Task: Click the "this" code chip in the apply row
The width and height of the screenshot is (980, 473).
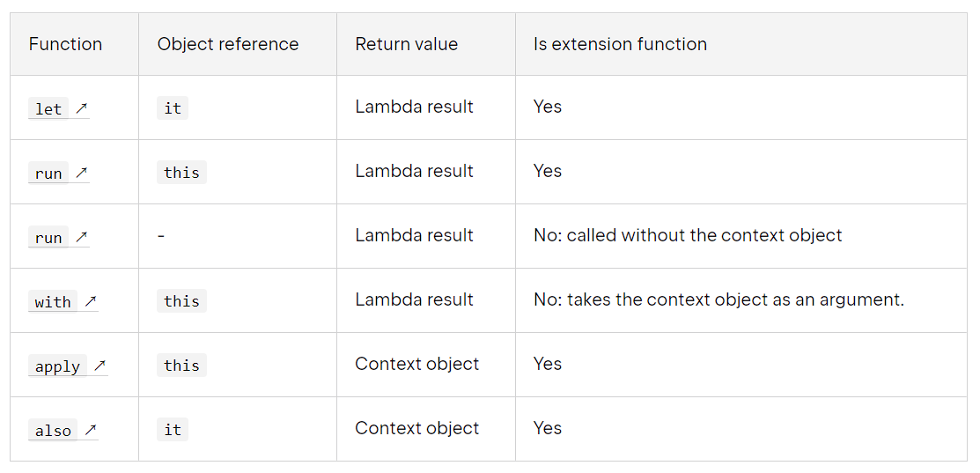Action: tap(181, 366)
